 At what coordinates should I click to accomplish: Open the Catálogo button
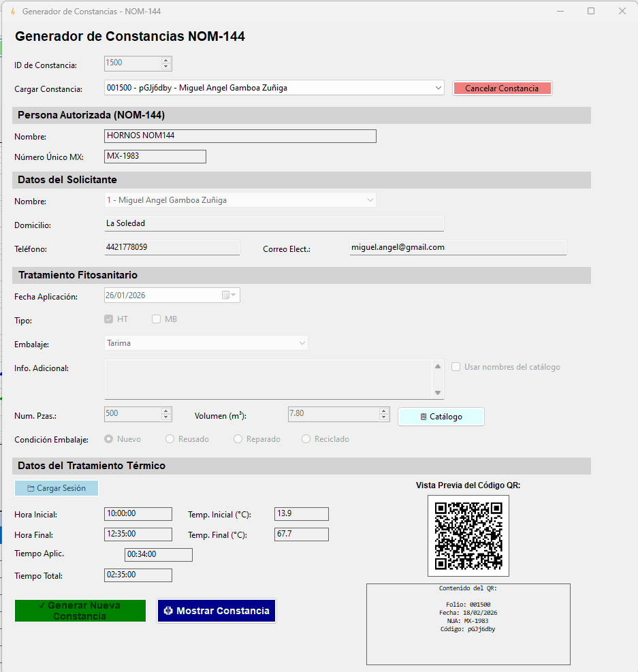point(441,417)
